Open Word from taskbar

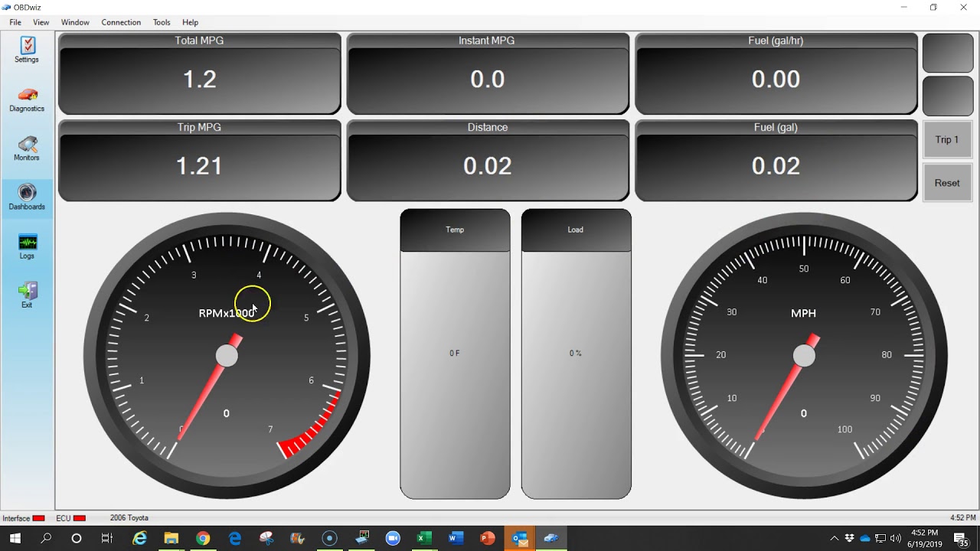456,539
